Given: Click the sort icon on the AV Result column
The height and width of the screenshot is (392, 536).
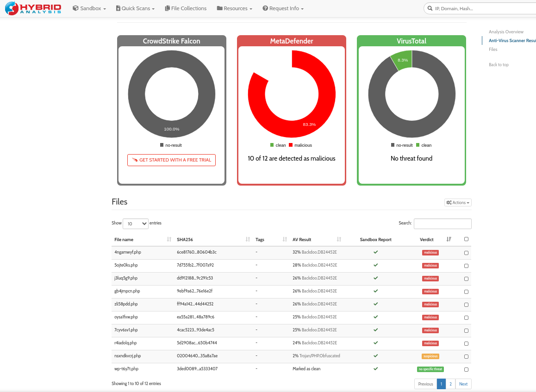Looking at the screenshot, I should point(339,239).
